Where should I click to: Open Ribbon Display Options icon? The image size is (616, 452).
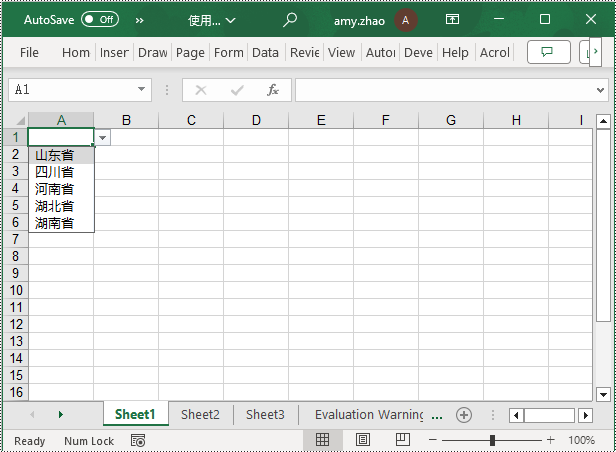pyautogui.click(x=452, y=19)
